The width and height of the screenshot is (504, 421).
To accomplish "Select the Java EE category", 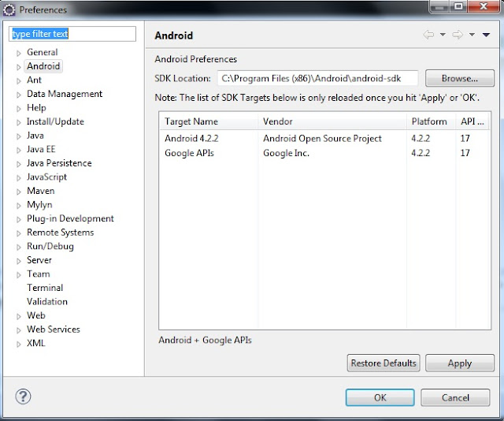I will point(41,149).
